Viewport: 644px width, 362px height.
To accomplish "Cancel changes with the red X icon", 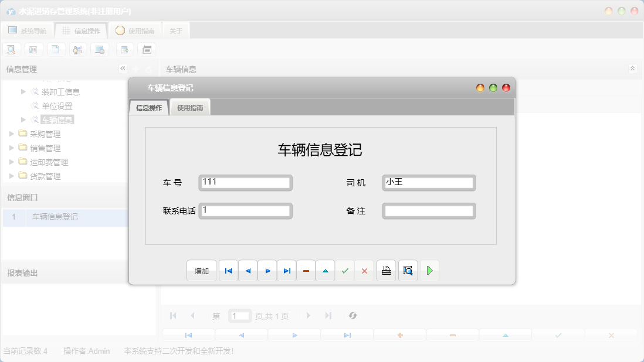I will click(x=364, y=270).
